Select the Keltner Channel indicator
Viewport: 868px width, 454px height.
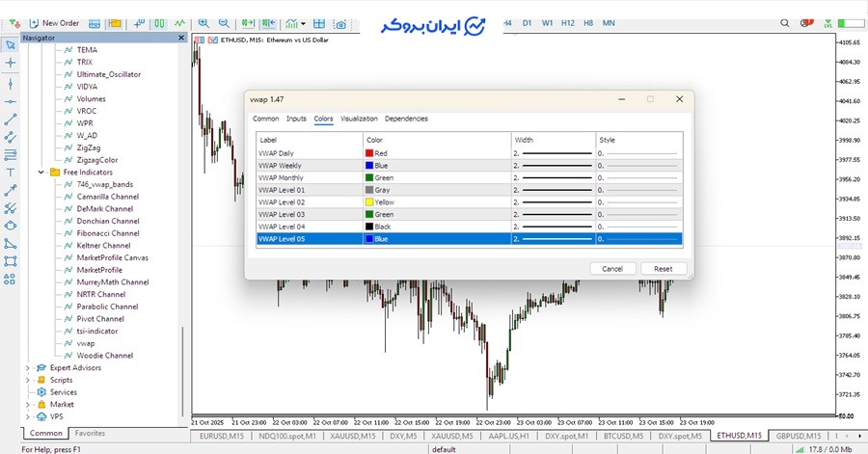pyautogui.click(x=103, y=245)
